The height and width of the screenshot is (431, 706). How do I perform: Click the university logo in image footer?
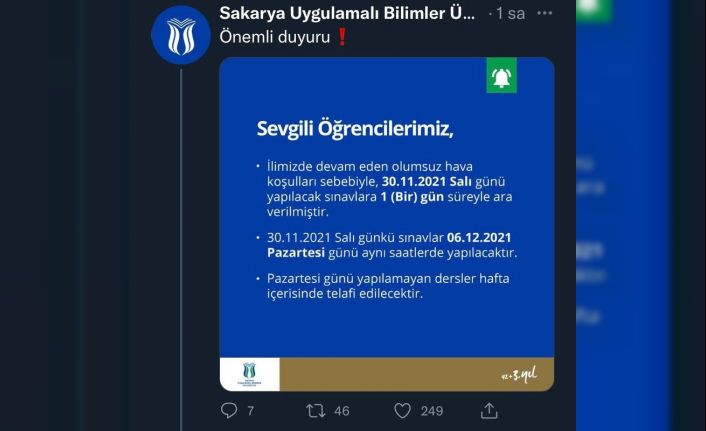tap(249, 374)
